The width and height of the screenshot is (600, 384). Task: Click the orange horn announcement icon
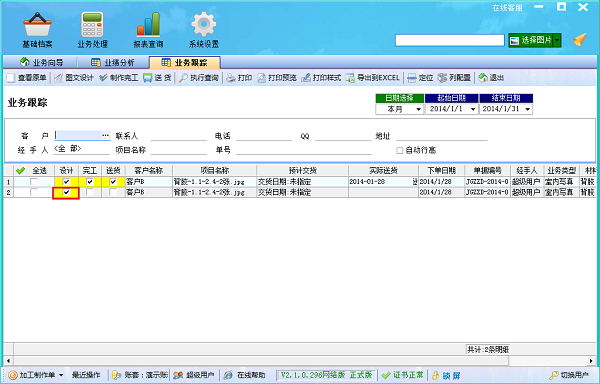tap(580, 40)
